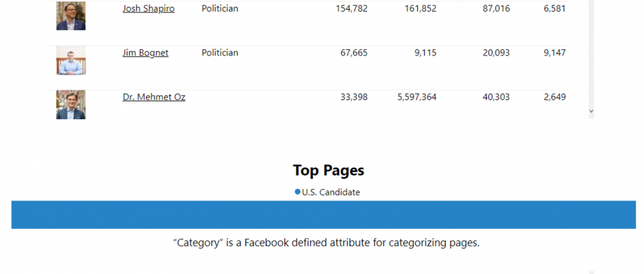Click the Category definition footnote text
Viewport: 644px width, 274px height.
[327, 242]
